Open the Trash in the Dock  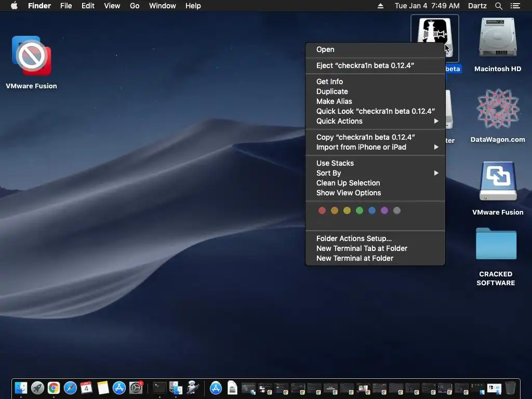tap(510, 388)
